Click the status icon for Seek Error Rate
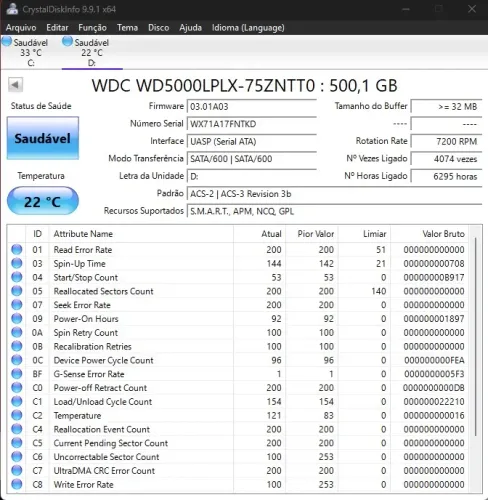This screenshot has width=488, height=500. [x=17, y=305]
